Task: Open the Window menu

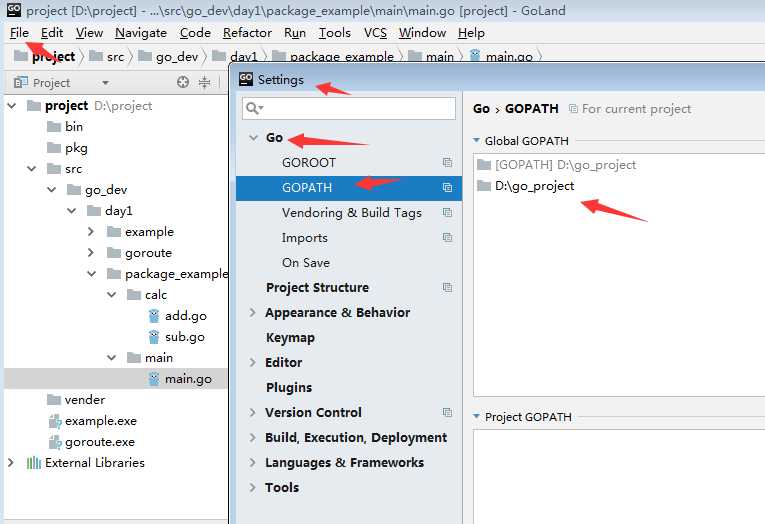Action: (423, 33)
